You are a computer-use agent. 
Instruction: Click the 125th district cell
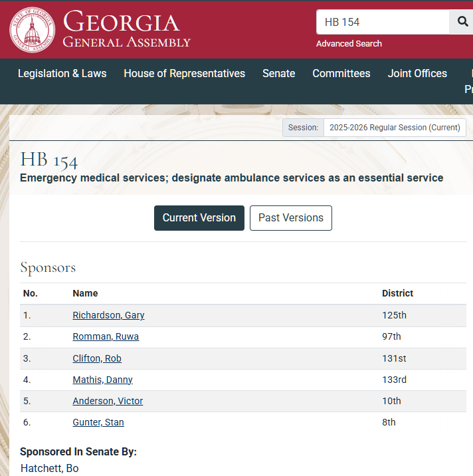394,315
